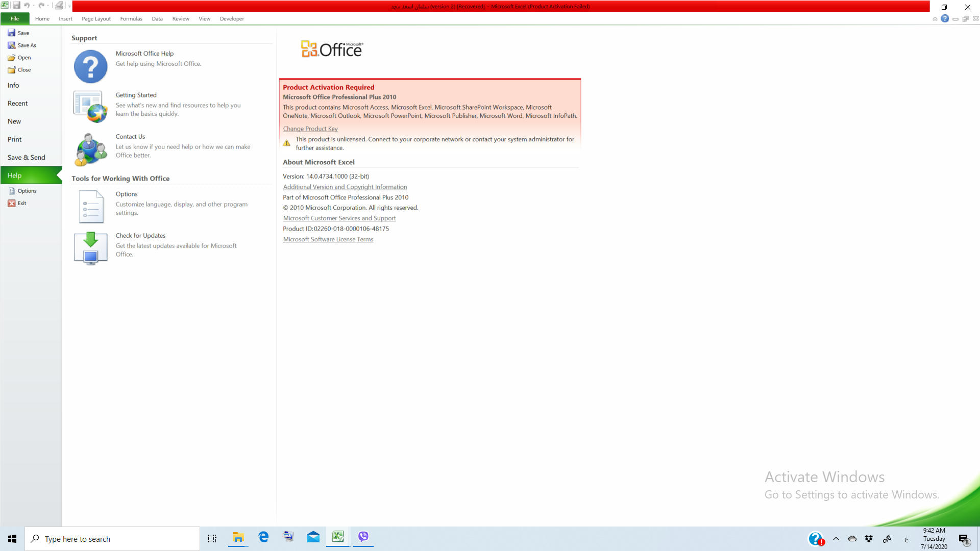
Task: Switch to the View ribbon tab
Action: [x=205, y=19]
